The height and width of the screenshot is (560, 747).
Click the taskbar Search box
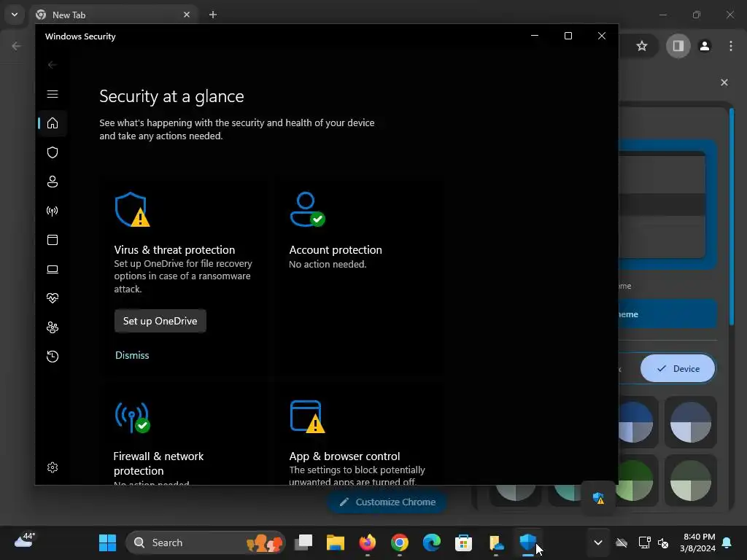tap(205, 542)
